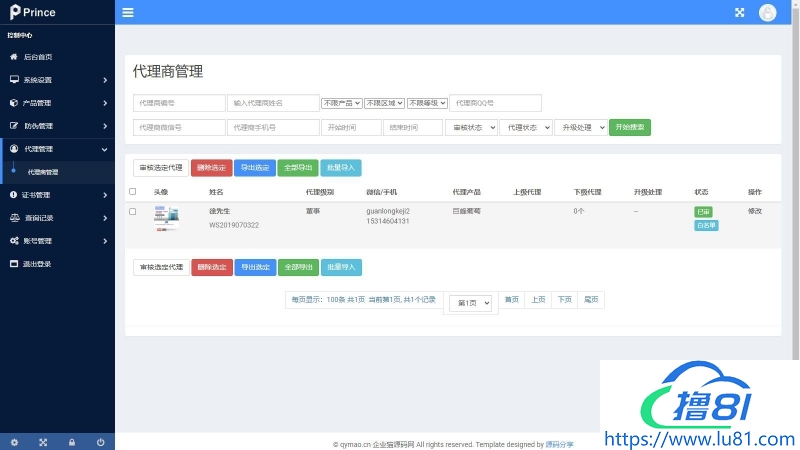
Task: Click the hamburger menu icon in the top bar
Action: (x=128, y=13)
